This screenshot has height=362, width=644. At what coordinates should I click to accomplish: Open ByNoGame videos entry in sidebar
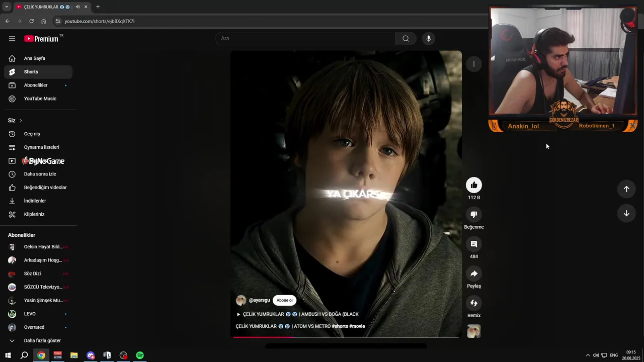pyautogui.click(x=38, y=161)
